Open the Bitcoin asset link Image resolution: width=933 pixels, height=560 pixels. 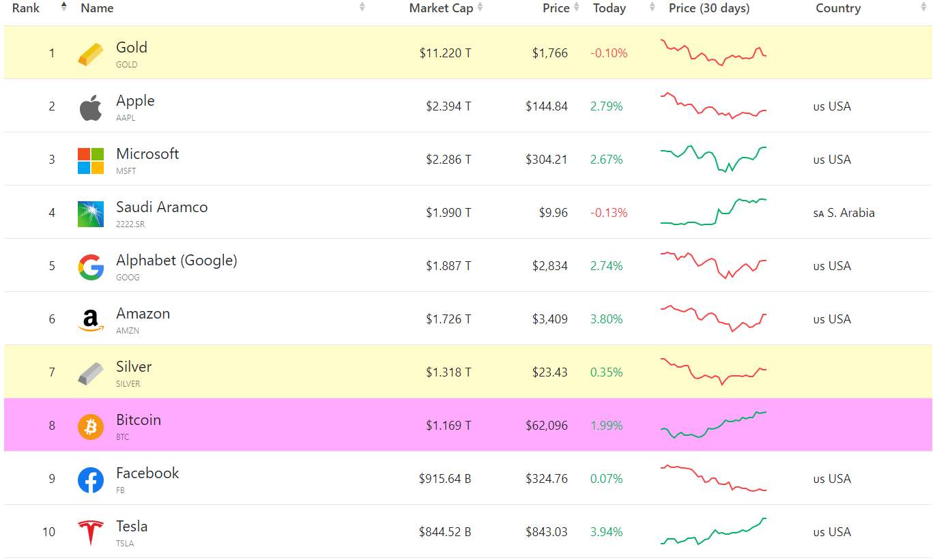139,419
